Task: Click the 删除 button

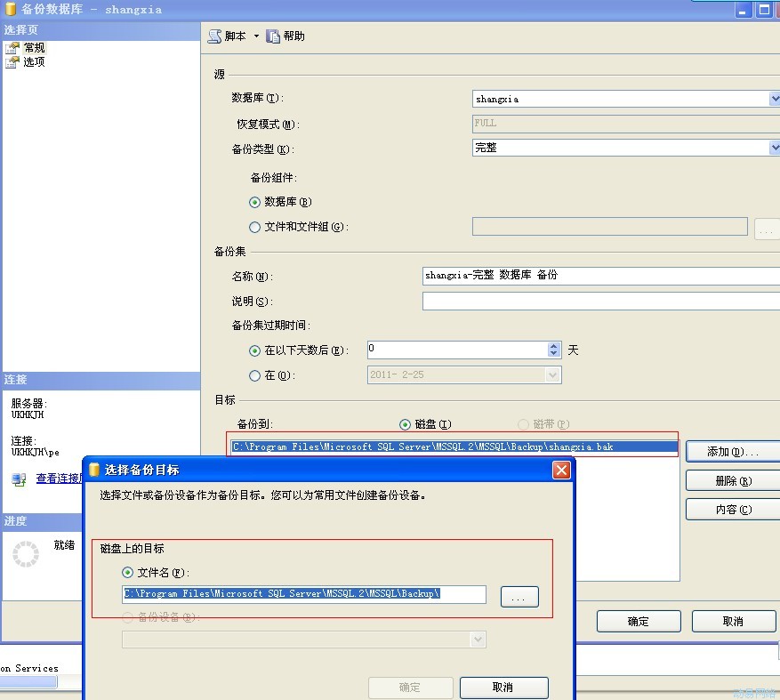Action: coord(732,481)
